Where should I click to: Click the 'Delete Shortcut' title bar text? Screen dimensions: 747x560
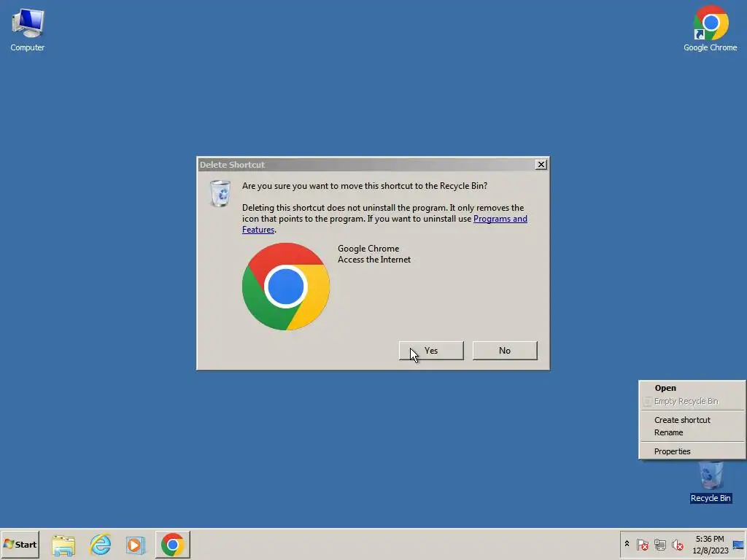click(232, 165)
